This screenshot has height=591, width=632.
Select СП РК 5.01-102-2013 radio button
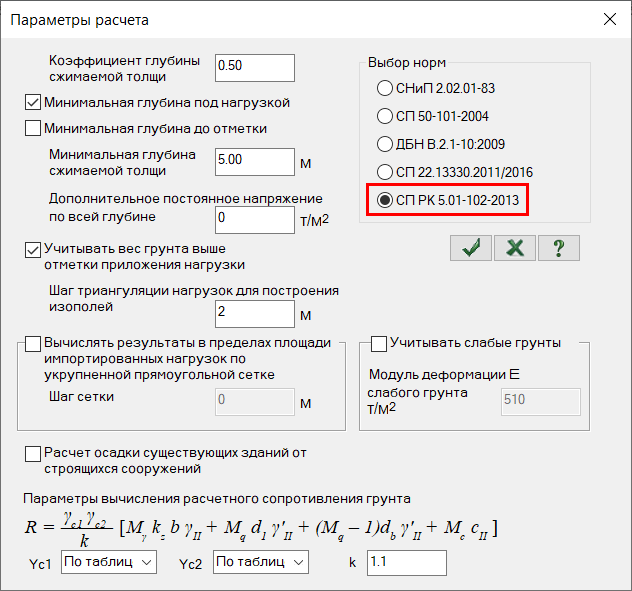click(x=385, y=199)
